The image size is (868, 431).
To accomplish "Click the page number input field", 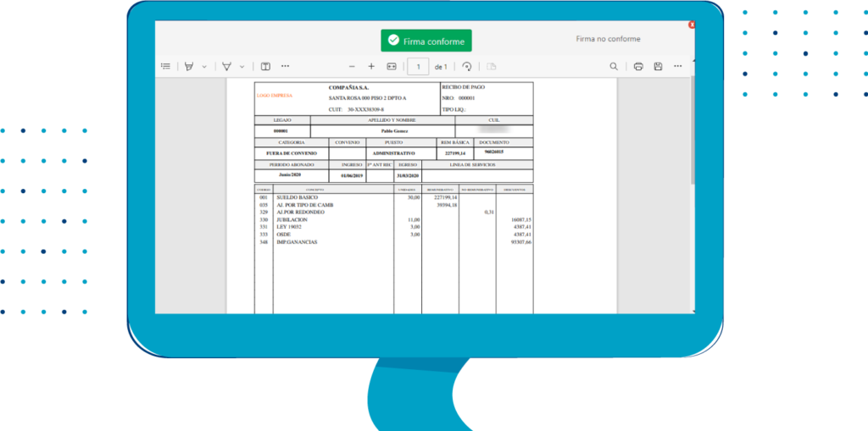I will point(418,66).
